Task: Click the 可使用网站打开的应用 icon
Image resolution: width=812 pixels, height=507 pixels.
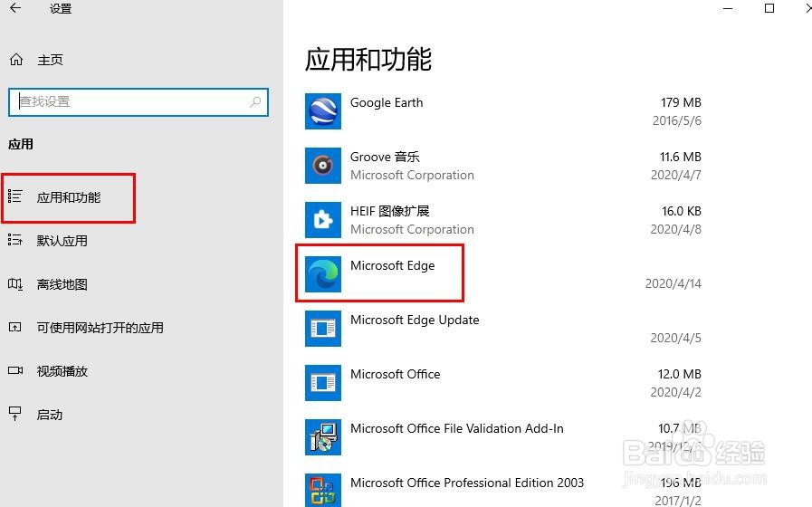Action: click(x=15, y=328)
